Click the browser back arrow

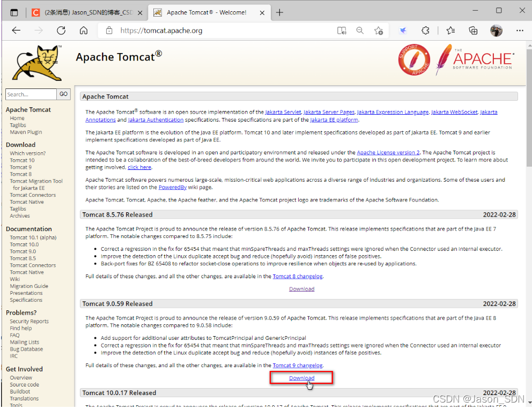coord(16,31)
